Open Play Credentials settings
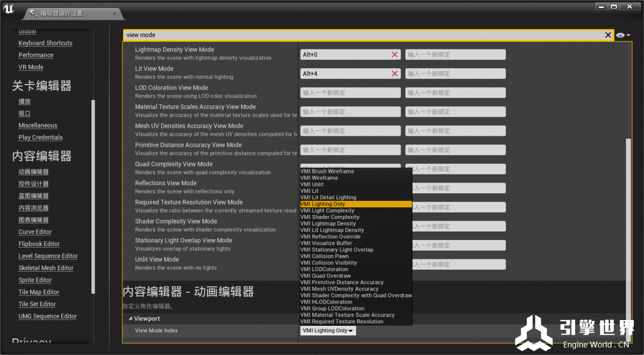 pyautogui.click(x=41, y=137)
